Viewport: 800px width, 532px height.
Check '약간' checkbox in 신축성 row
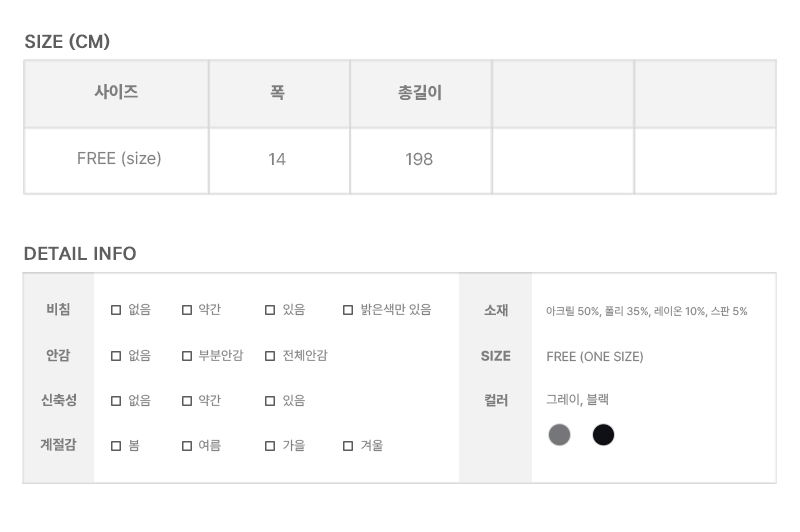click(187, 400)
